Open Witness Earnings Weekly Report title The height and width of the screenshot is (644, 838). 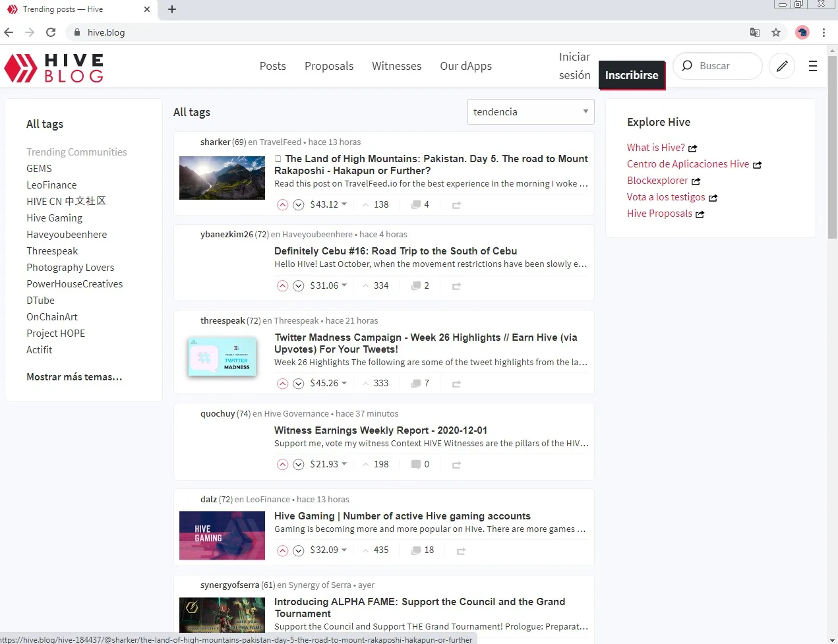point(380,430)
